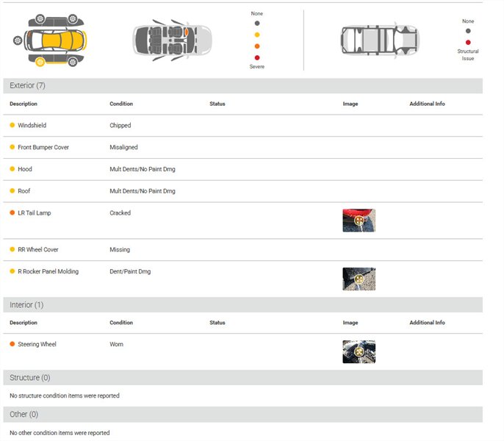This screenshot has width=504, height=441.
Task: Click the red Structural Issue legend dot
Action: point(468,43)
